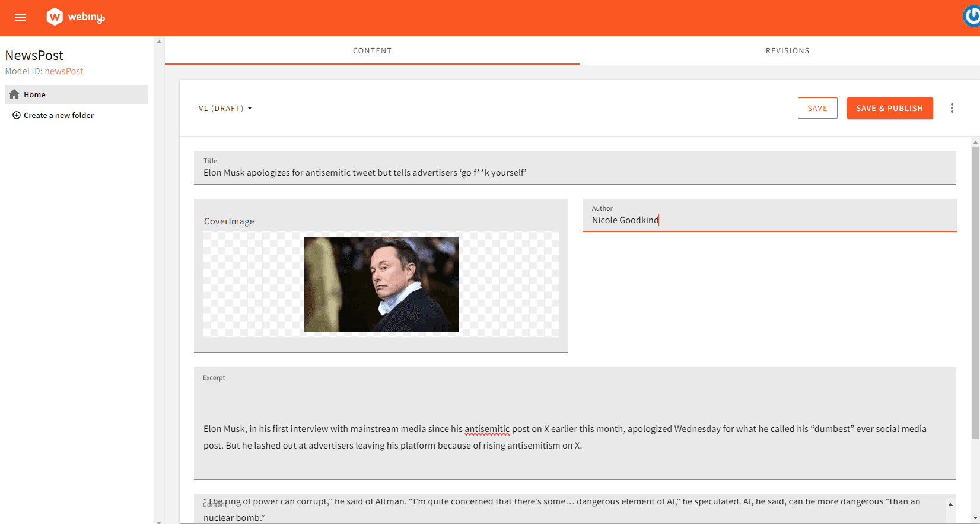The image size is (980, 524).
Task: Click the Content field scroll-up arrow
Action: pos(950,504)
